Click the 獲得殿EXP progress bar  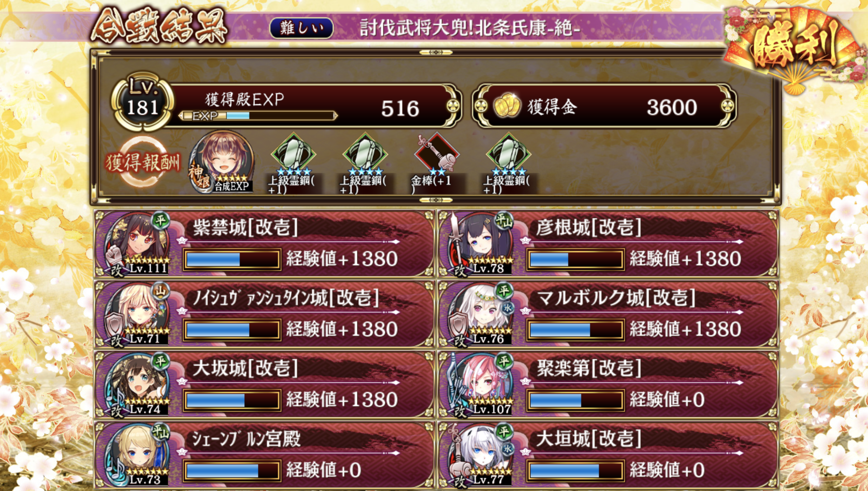point(258,116)
